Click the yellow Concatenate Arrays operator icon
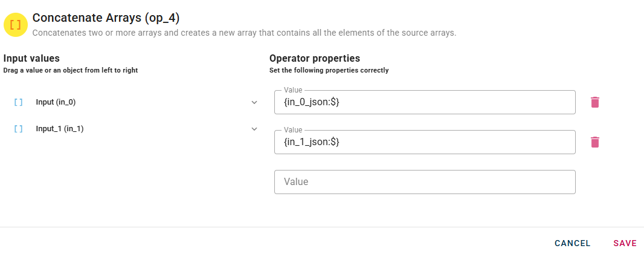This screenshot has height=257, width=644. pos(16,25)
